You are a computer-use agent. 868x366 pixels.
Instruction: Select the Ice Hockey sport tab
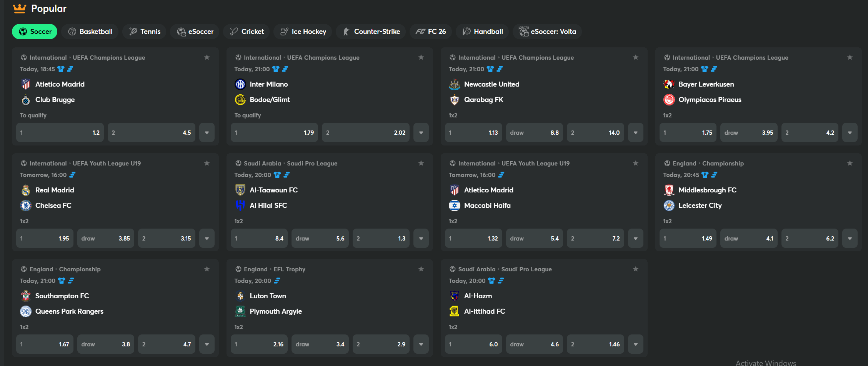pos(303,32)
